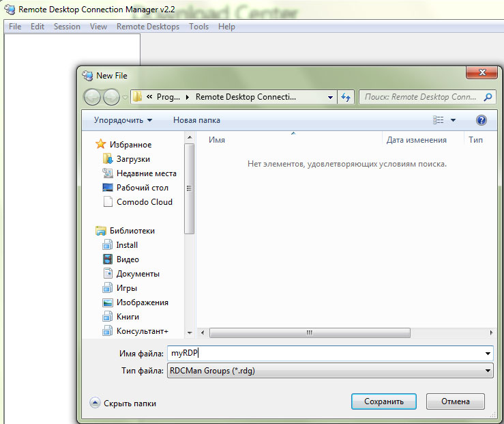Sort by Дата изменения column header

click(416, 139)
